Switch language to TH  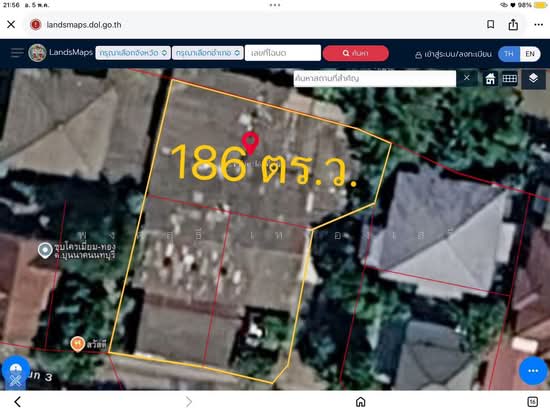509,54
